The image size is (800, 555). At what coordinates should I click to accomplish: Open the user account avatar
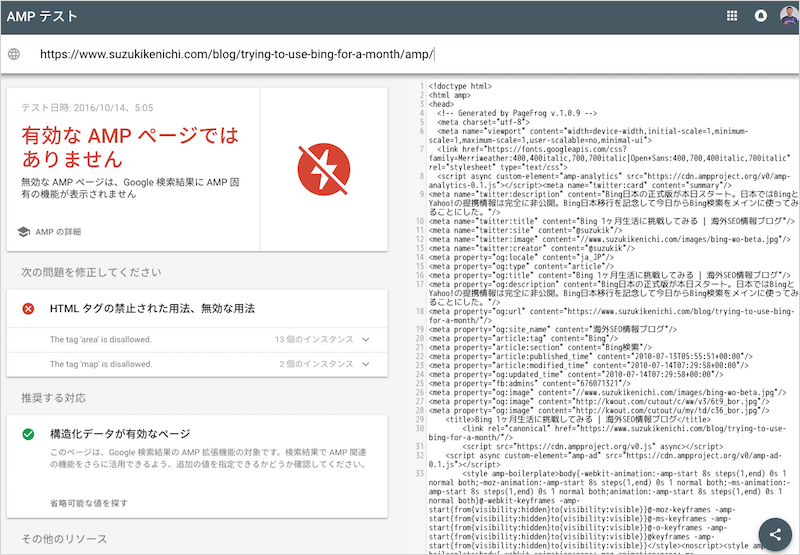pos(789,16)
